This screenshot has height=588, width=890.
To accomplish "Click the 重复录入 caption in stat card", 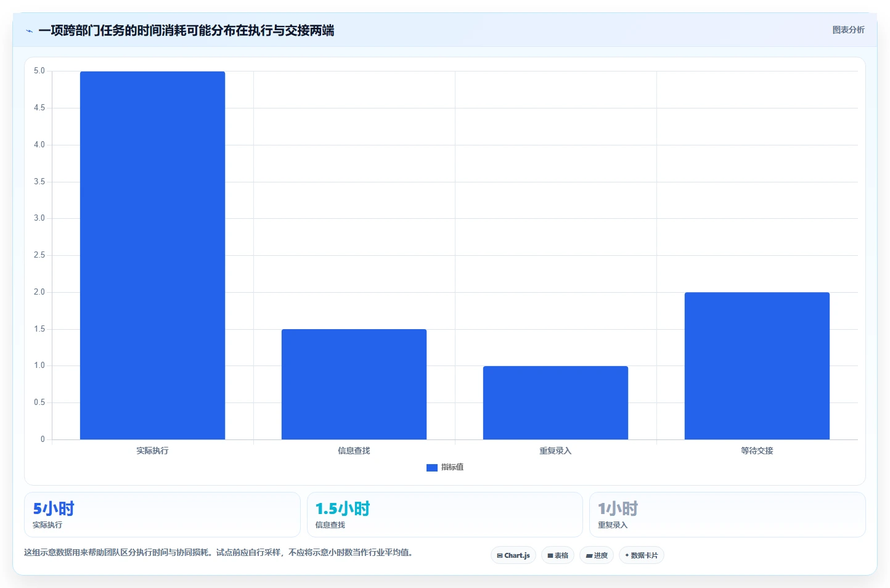I will point(613,525).
